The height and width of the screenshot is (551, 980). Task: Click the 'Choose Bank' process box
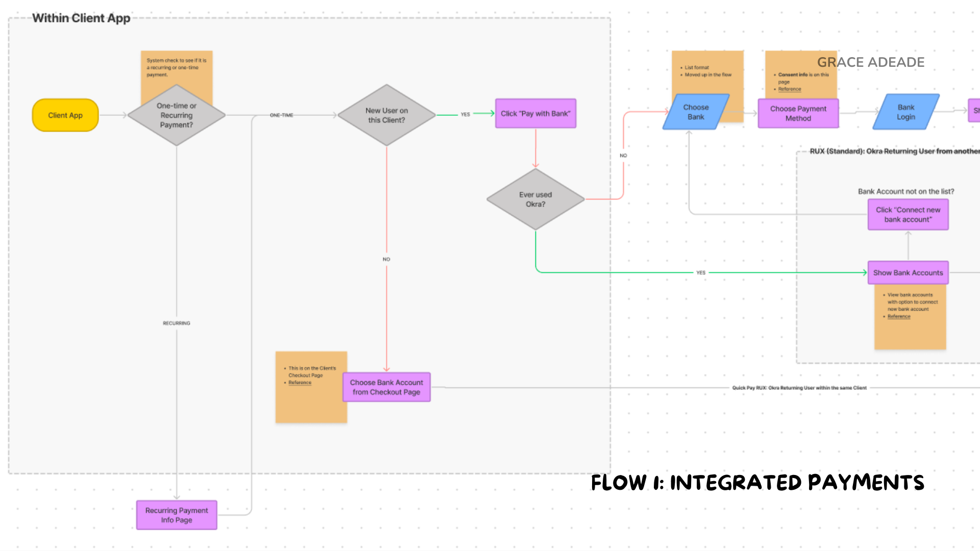[x=695, y=112]
